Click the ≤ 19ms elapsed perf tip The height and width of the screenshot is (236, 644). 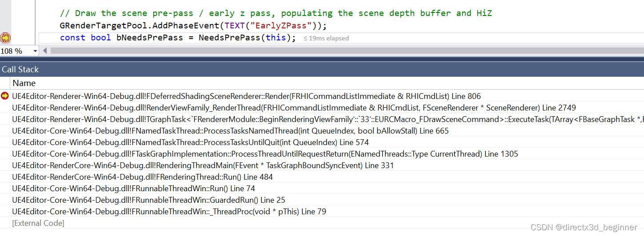click(x=326, y=38)
